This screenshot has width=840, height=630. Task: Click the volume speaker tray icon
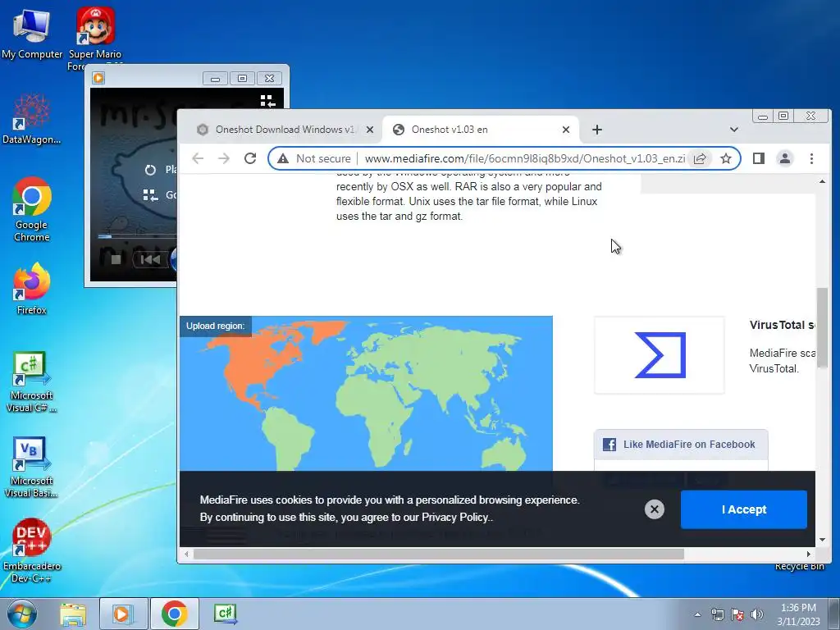click(x=757, y=614)
